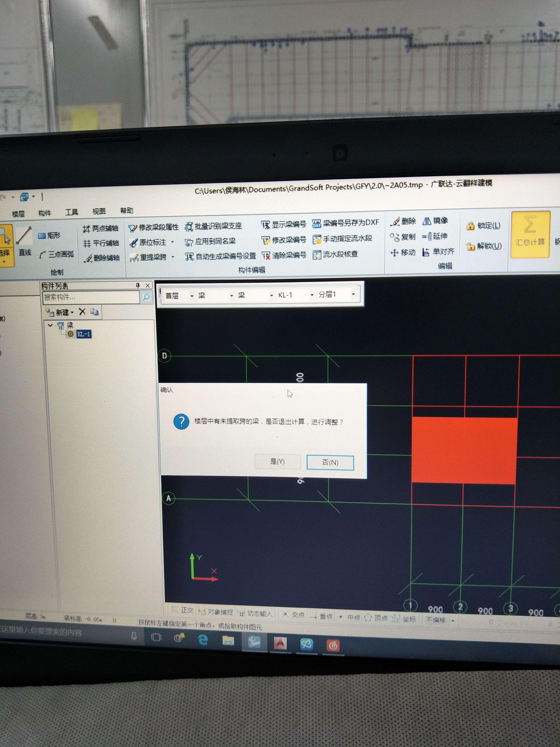Click the 单对齐 align tool

[x=438, y=252]
